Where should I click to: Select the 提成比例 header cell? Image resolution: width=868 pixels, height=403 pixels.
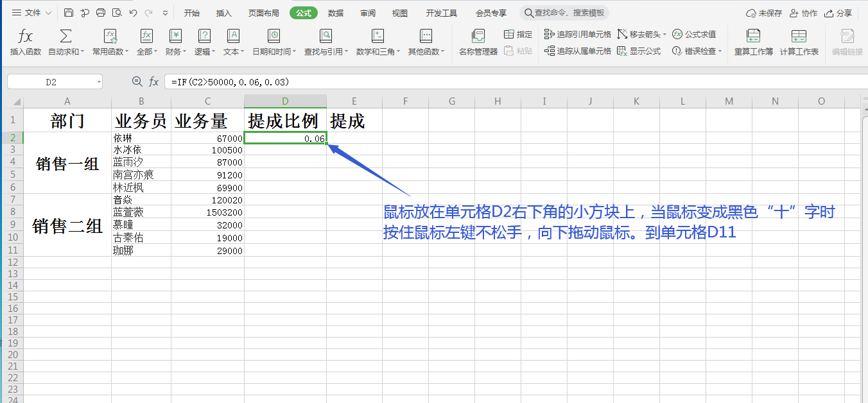(285, 120)
